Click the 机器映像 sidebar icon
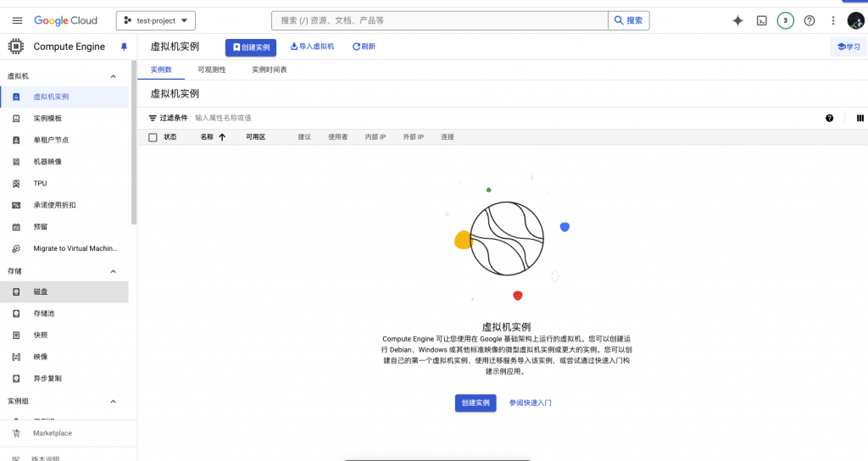 pyautogui.click(x=16, y=162)
